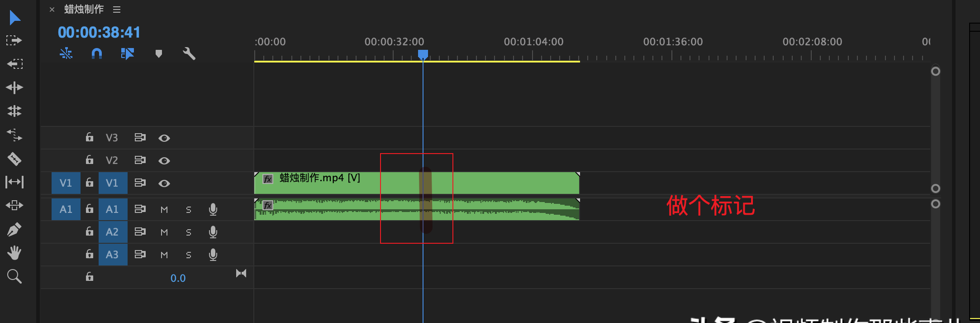The width and height of the screenshot is (980, 323).
Task: Activate the Zoom tool
Action: click(x=14, y=276)
